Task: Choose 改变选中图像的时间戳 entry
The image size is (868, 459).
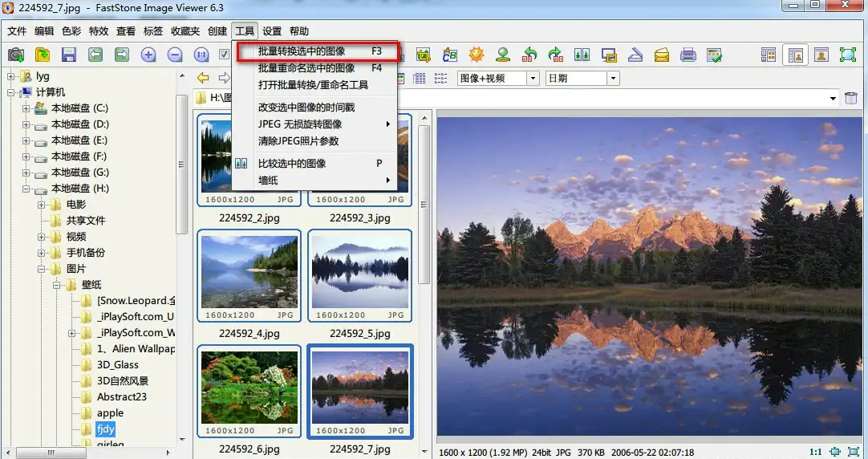Action: [x=314, y=108]
